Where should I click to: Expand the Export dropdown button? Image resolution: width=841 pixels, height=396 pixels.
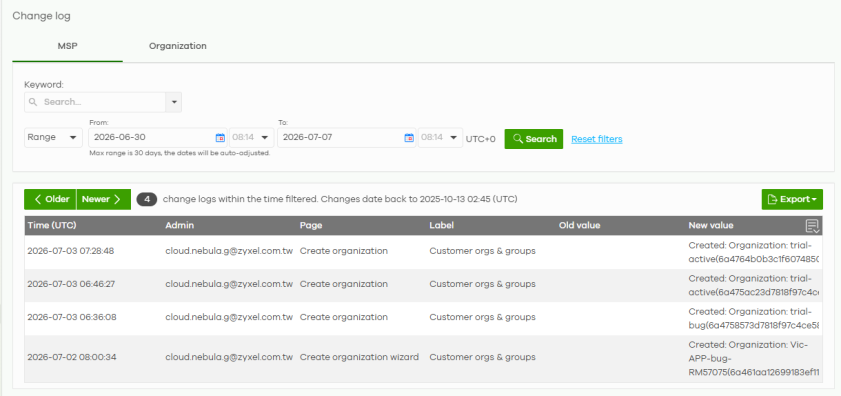[792, 199]
